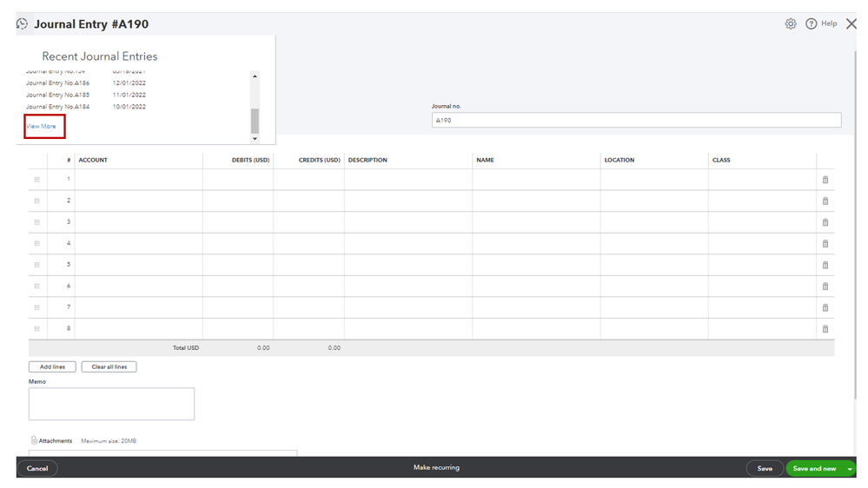Click the NAME column header
Viewport: 868px width, 488px height.
point(485,160)
